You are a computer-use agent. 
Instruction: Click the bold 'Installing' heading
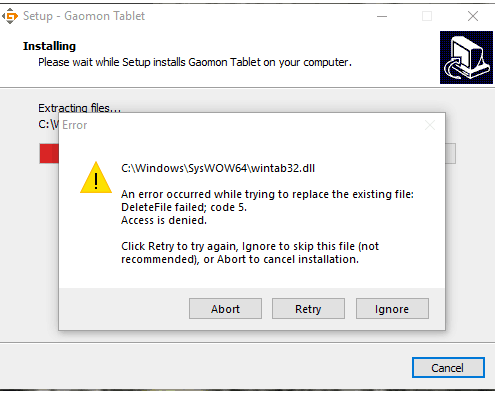coord(49,46)
